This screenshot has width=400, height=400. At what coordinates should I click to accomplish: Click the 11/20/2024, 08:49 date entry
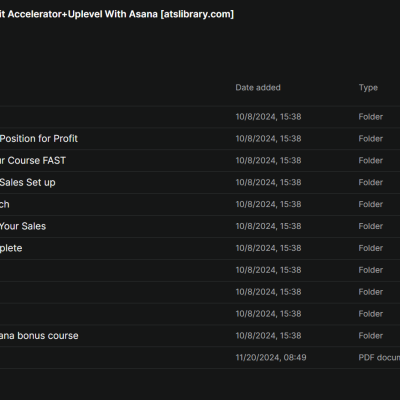[271, 358]
